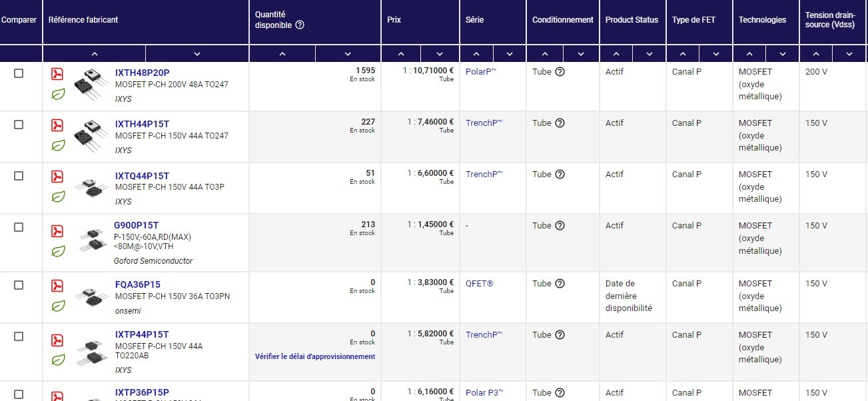Open the IXTP44P15T product link
This screenshot has height=401, width=868.
point(142,334)
